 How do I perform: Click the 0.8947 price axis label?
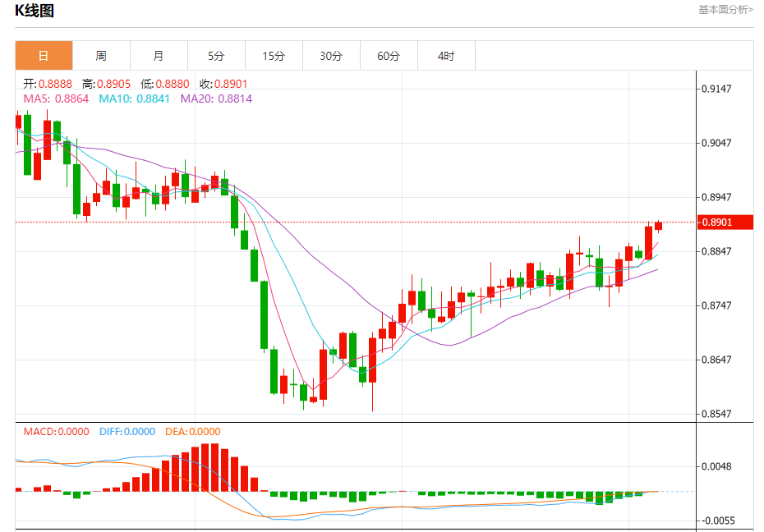pyautogui.click(x=716, y=197)
